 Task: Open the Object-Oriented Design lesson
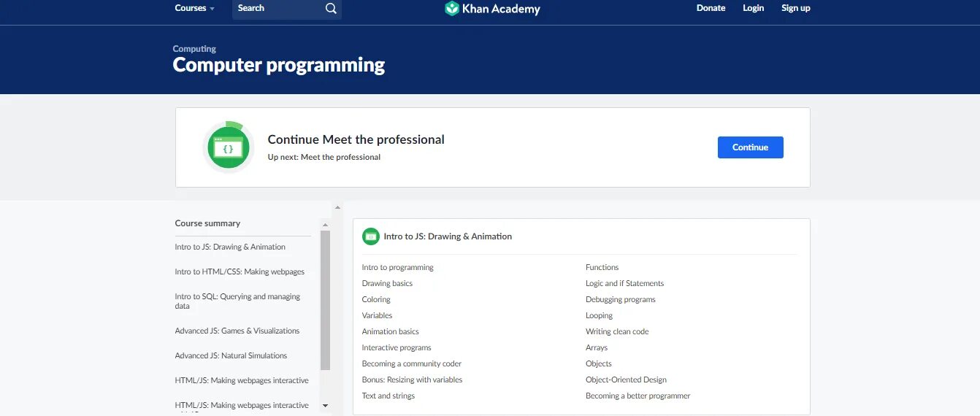click(x=626, y=380)
